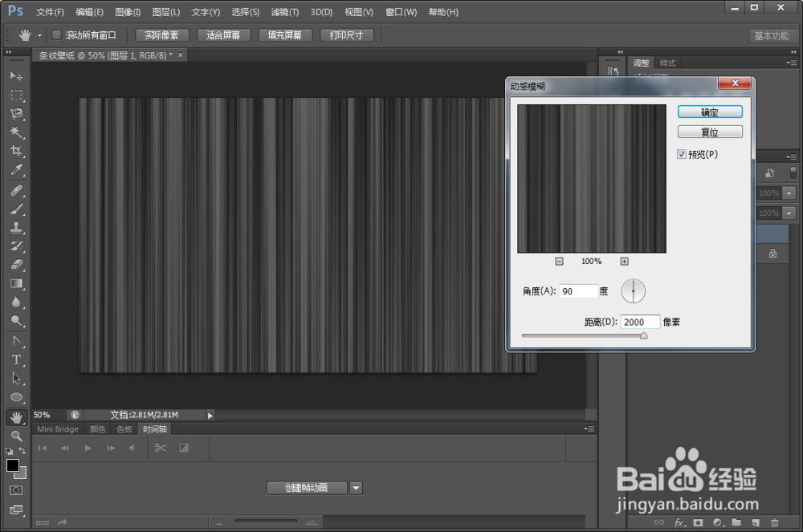The width and height of the screenshot is (803, 532).
Task: Open fill 100% dropdown arrow
Action: click(789, 213)
